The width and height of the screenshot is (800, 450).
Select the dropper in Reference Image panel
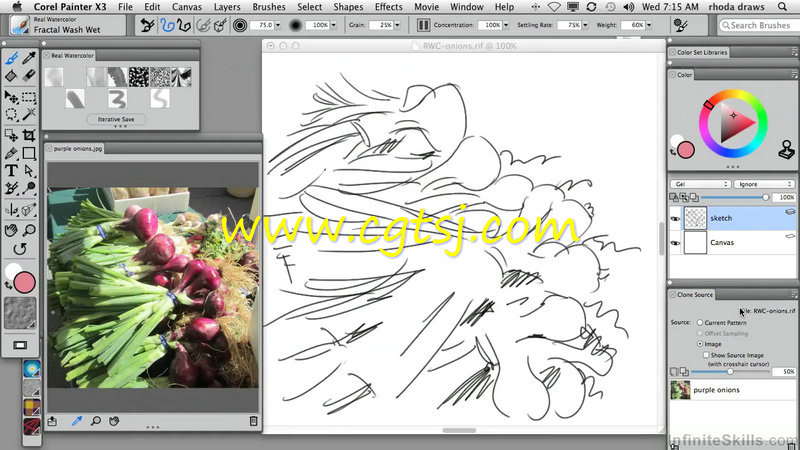pyautogui.click(x=77, y=421)
